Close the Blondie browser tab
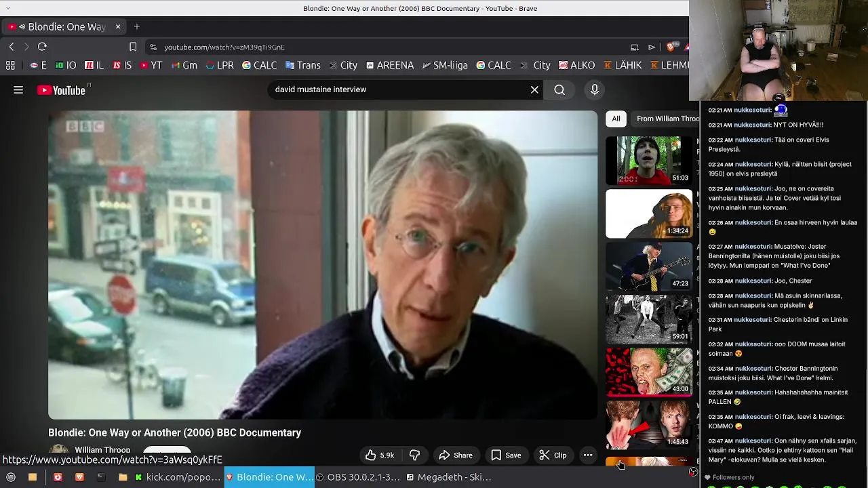Screen dimensions: 868x488 118,26
